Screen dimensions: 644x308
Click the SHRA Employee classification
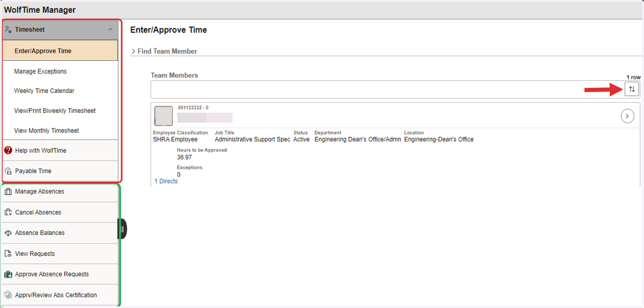coord(175,140)
